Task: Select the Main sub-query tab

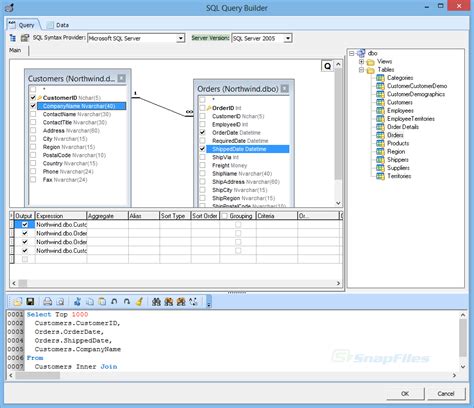Action: [15, 50]
